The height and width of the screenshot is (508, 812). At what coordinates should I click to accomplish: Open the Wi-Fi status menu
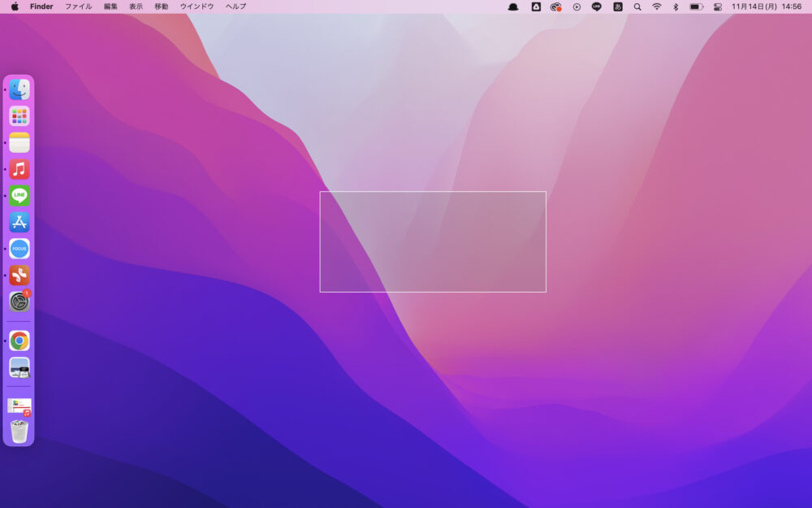[657, 7]
